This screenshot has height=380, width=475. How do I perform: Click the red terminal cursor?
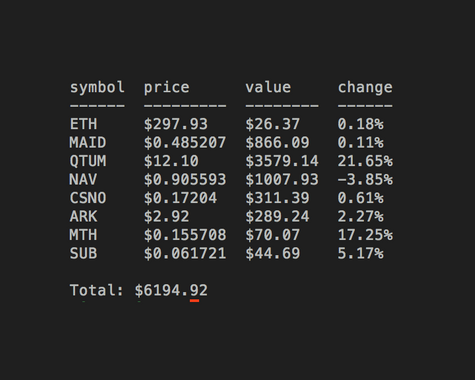coord(194,301)
